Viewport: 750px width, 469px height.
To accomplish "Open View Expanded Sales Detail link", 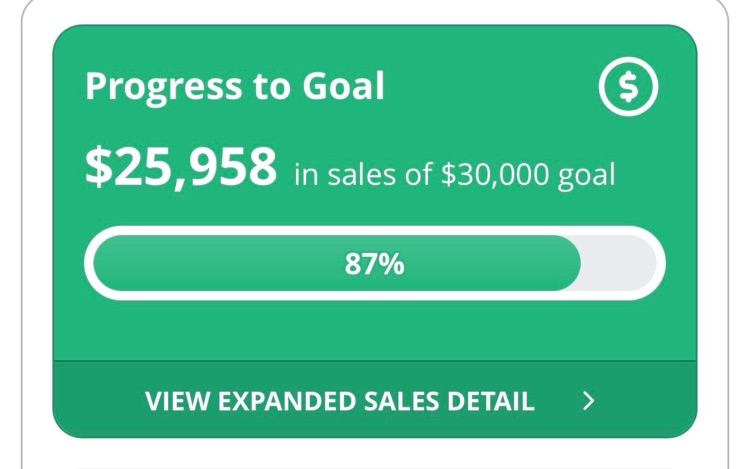I will pyautogui.click(x=340, y=402).
